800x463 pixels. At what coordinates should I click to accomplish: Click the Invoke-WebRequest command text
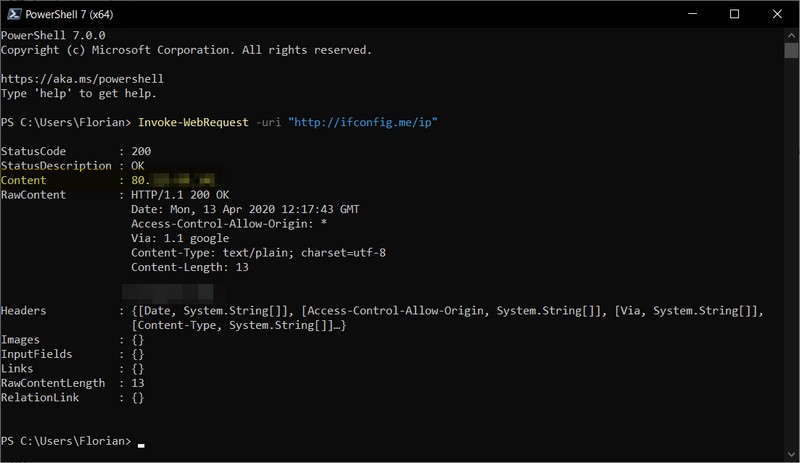[x=196, y=123]
